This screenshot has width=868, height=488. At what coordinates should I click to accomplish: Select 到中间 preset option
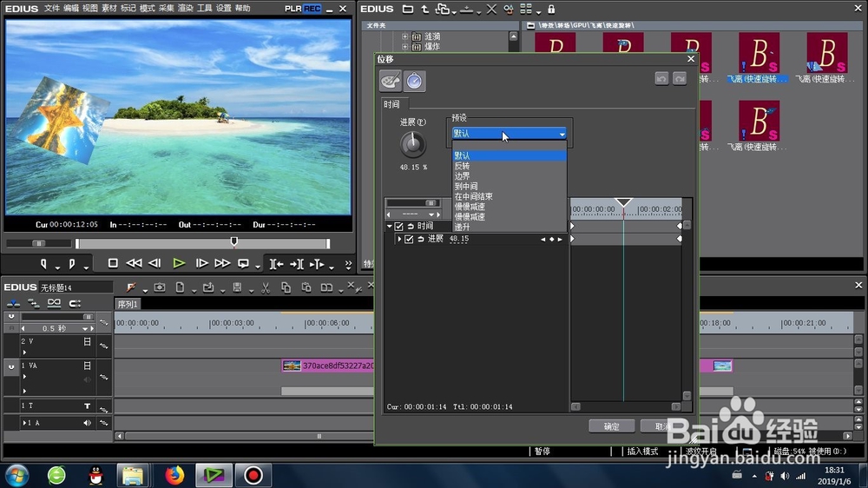click(510, 186)
